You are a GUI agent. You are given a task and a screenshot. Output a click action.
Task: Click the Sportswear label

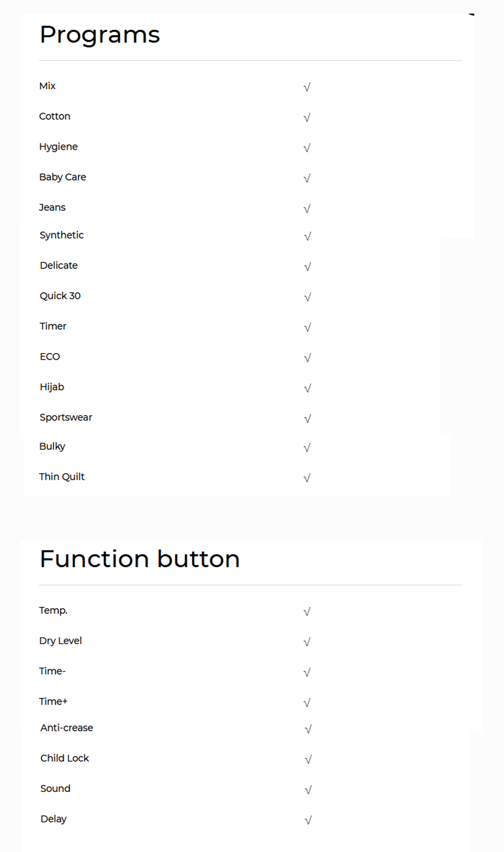(x=66, y=417)
